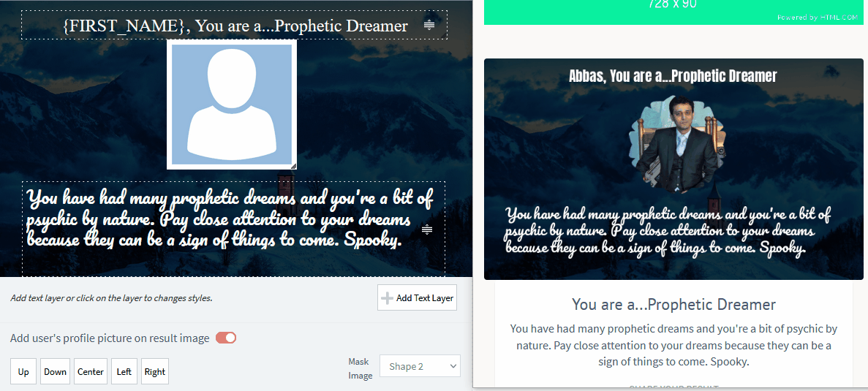This screenshot has width=868, height=391.
Task: Move profile picture Right
Action: pyautogui.click(x=154, y=372)
